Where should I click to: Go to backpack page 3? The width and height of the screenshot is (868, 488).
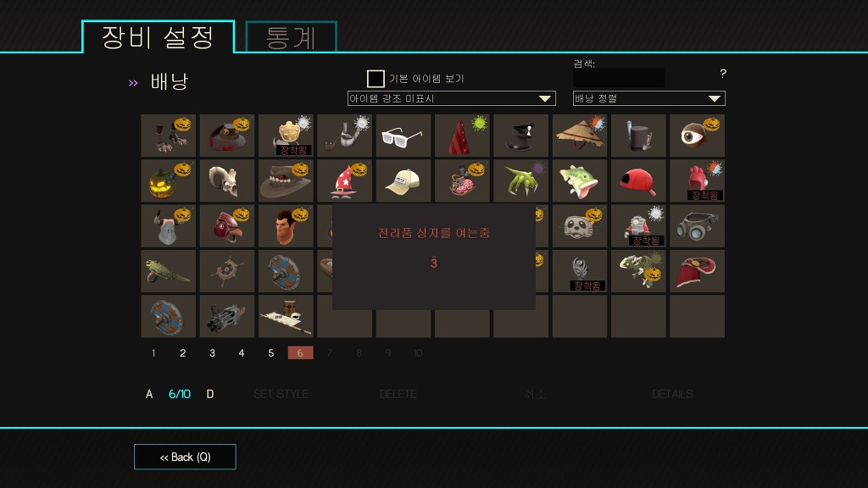pyautogui.click(x=212, y=353)
